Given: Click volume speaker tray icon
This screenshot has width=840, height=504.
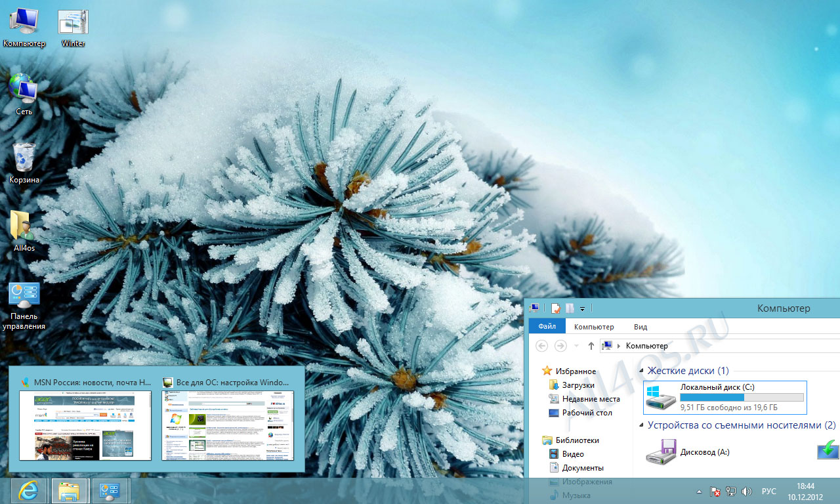Looking at the screenshot, I should pyautogui.click(x=747, y=491).
